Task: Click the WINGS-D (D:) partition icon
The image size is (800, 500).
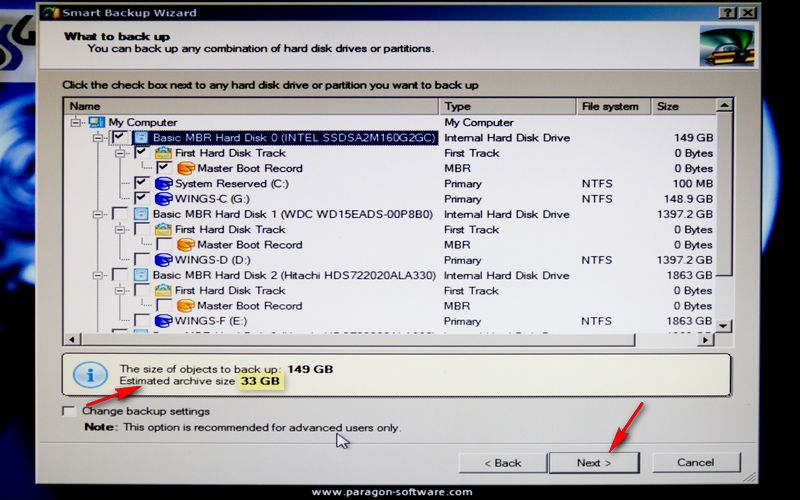Action: (163, 260)
